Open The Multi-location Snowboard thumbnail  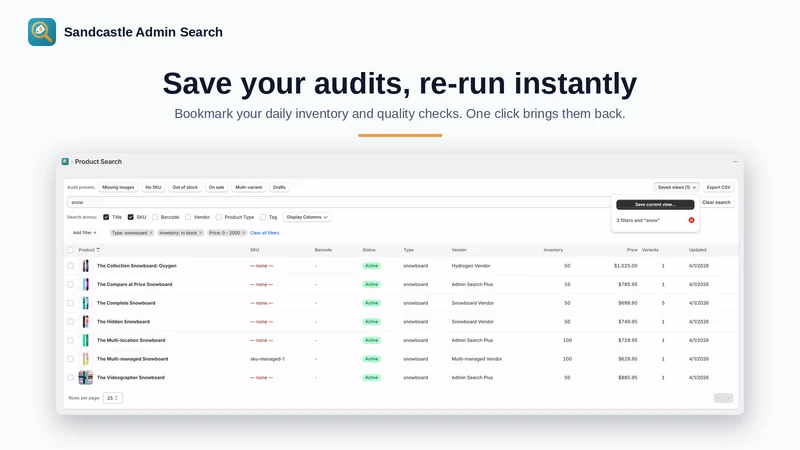(86, 340)
